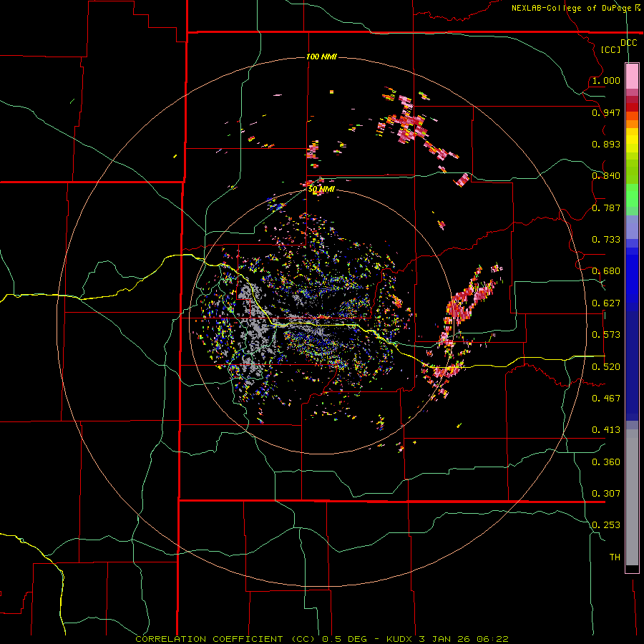The width and height of the screenshot is (644, 644).
Task: Select the 0.627 scale value
Action: coord(606,303)
